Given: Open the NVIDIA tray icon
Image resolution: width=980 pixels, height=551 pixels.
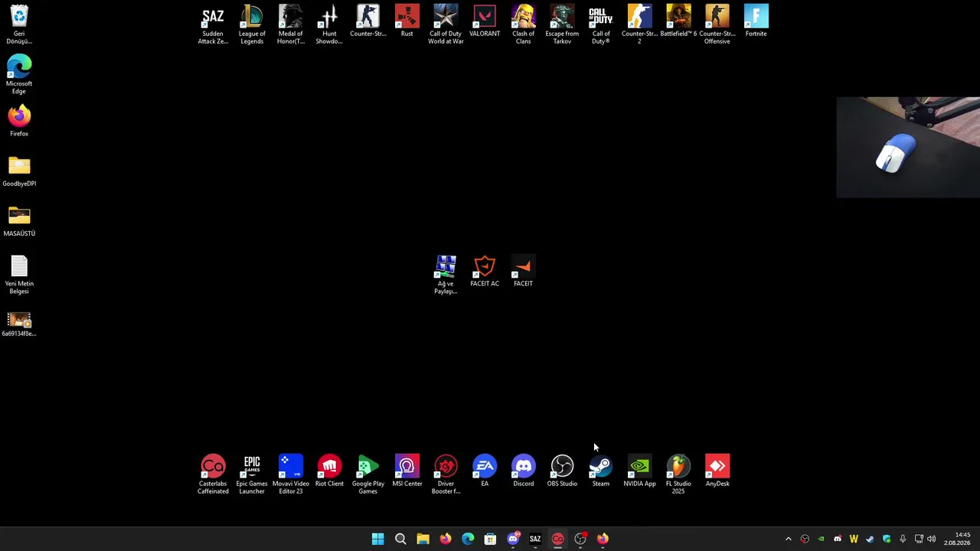Looking at the screenshot, I should [821, 539].
